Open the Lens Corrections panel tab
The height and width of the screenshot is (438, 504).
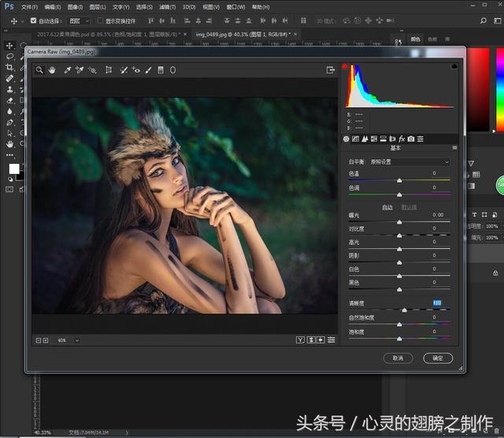[x=392, y=139]
